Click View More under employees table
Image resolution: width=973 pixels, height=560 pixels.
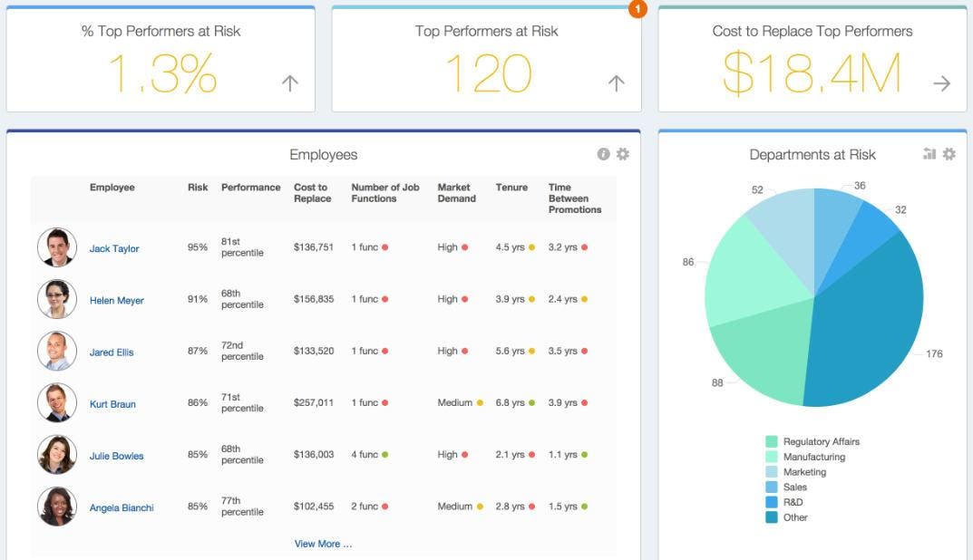point(323,544)
